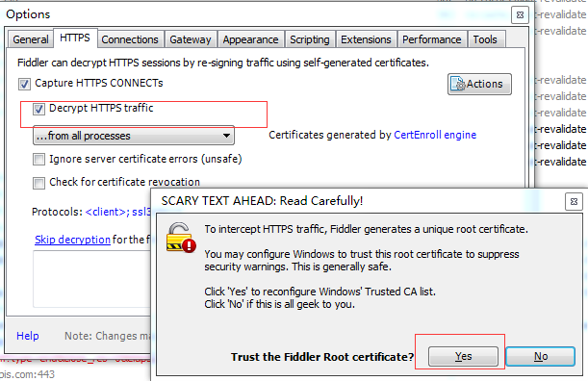
Task: Open the Connections tab
Action: tap(130, 39)
